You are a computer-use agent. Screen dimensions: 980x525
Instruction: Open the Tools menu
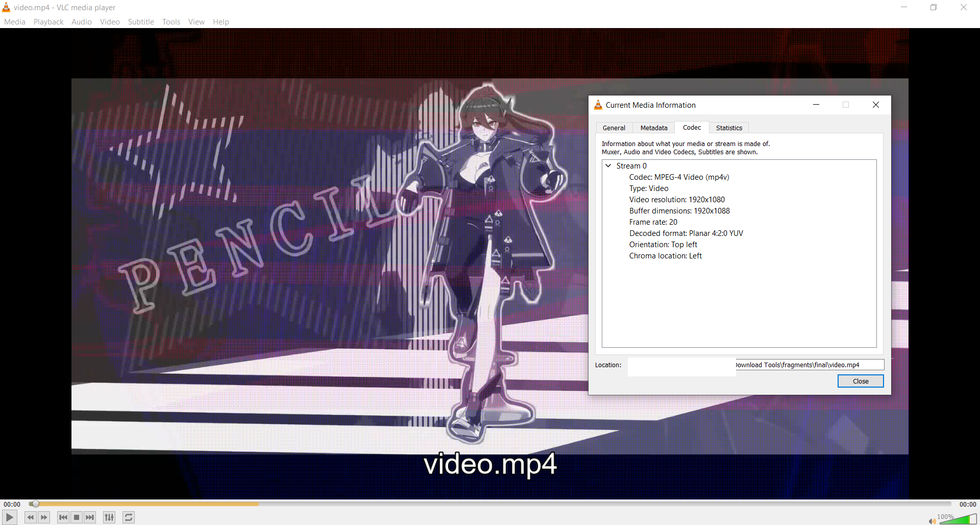(x=171, y=22)
